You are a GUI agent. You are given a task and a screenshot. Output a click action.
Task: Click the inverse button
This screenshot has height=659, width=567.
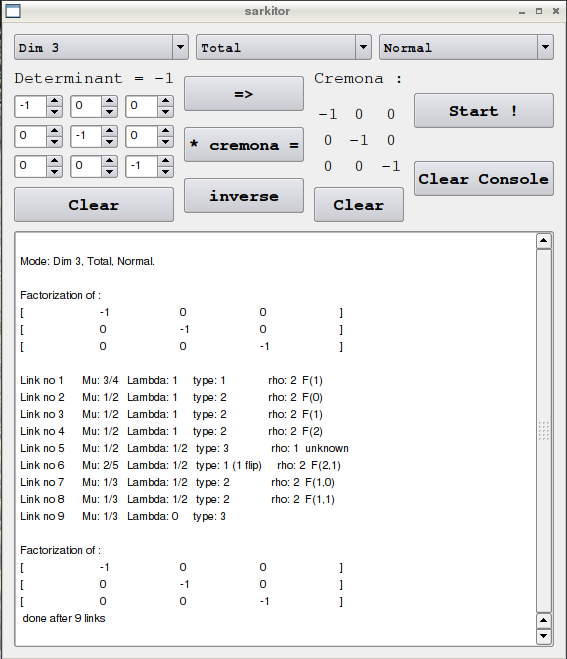tap(244, 196)
